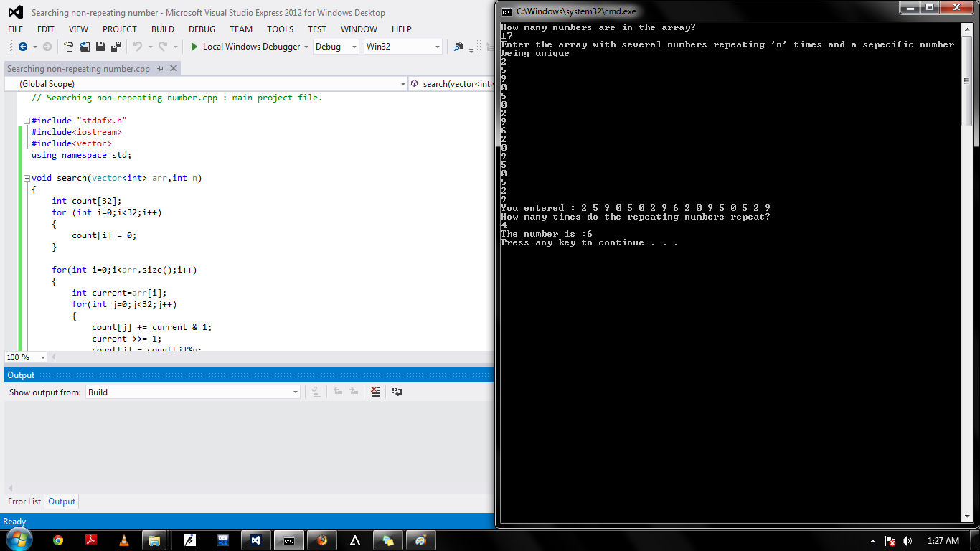Screen dimensions: 980x551
Task: Click the Save file icon
Action: 99,47
